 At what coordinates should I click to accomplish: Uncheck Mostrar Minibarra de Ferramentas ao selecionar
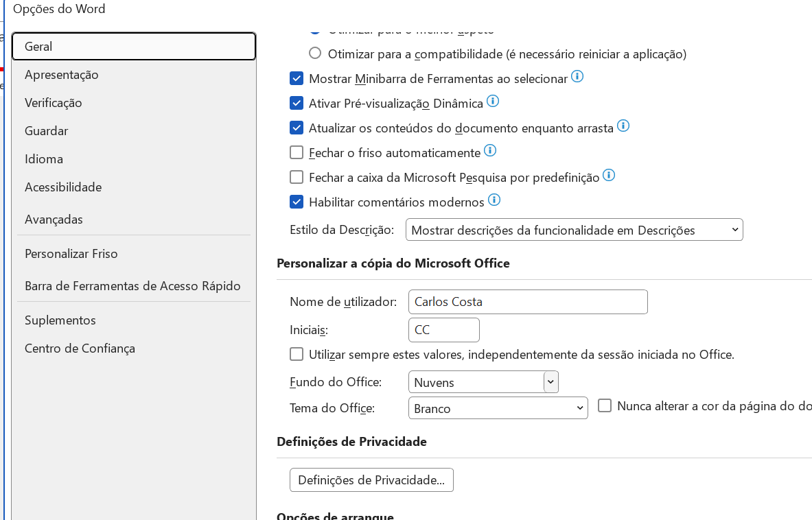point(297,78)
